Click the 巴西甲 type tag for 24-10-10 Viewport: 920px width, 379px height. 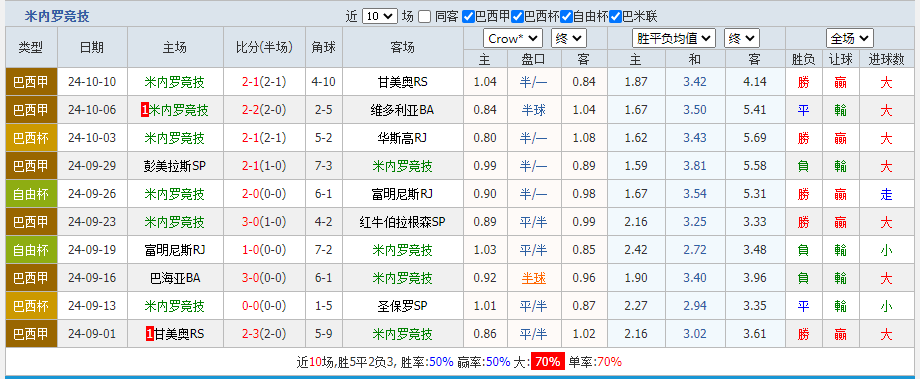pos(32,82)
